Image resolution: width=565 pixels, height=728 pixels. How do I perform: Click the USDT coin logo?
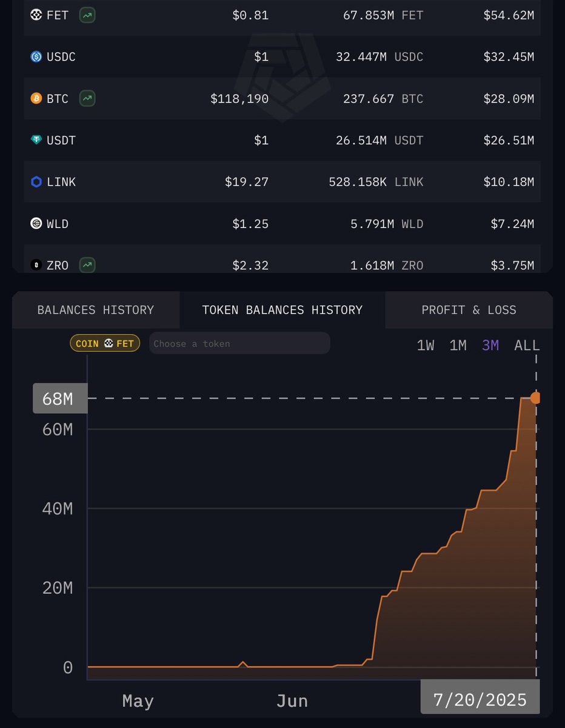36,140
